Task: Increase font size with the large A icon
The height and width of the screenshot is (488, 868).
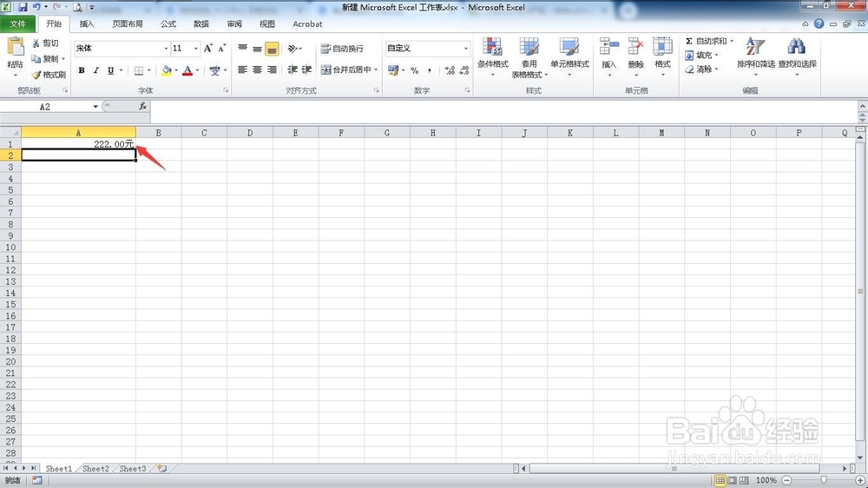Action: [x=208, y=49]
